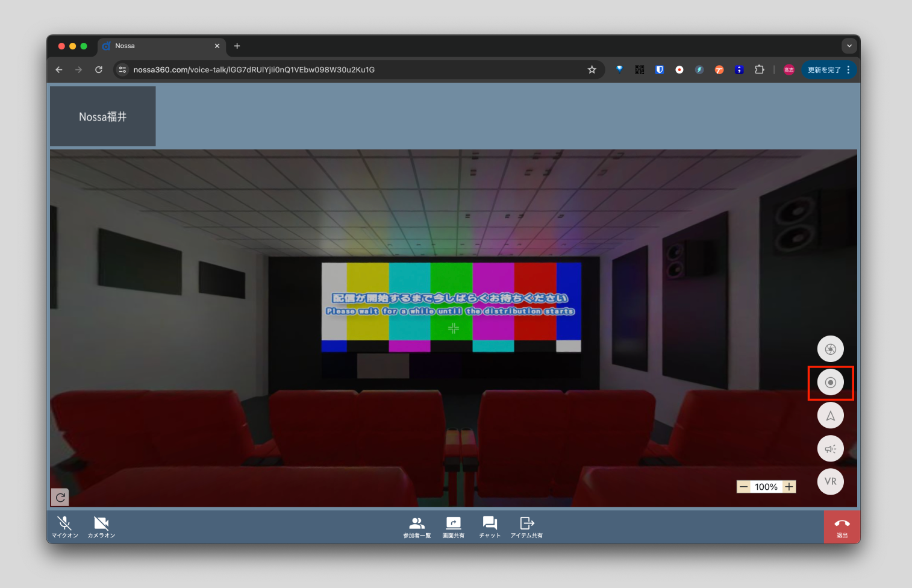Click the megaphone announcement button
Viewport: 912px width, 588px height.
point(830,448)
